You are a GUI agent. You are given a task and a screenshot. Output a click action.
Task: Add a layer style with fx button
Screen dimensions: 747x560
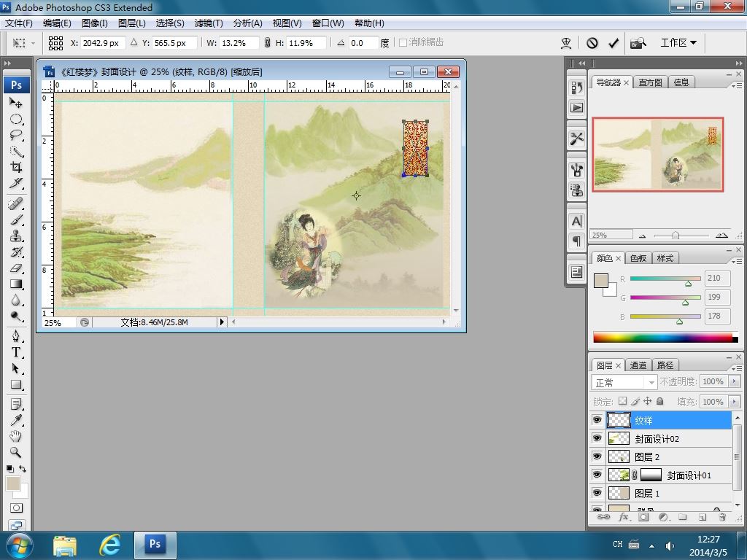pos(623,517)
